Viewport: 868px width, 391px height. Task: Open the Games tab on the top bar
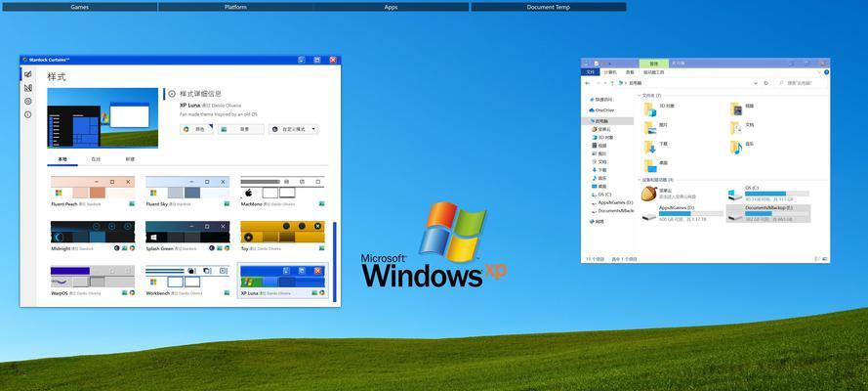point(80,7)
